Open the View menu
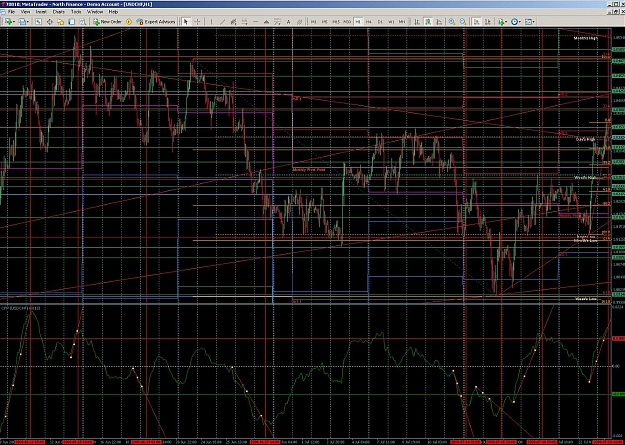 [25, 12]
